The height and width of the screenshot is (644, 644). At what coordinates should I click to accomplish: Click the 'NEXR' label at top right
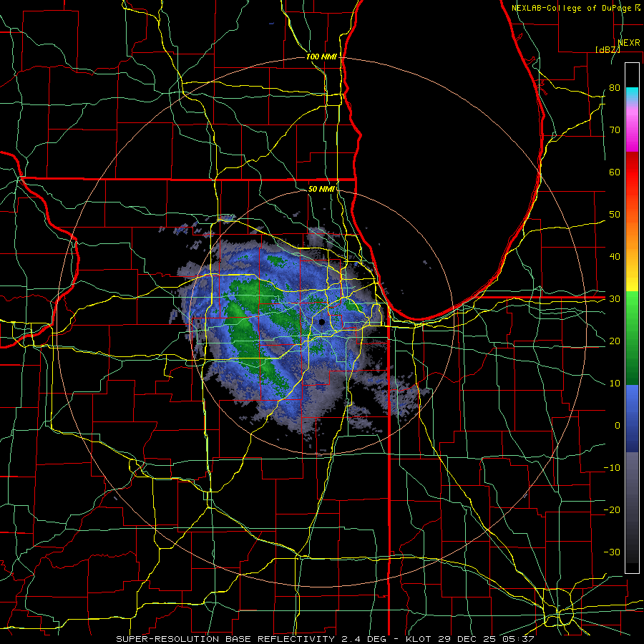click(629, 43)
